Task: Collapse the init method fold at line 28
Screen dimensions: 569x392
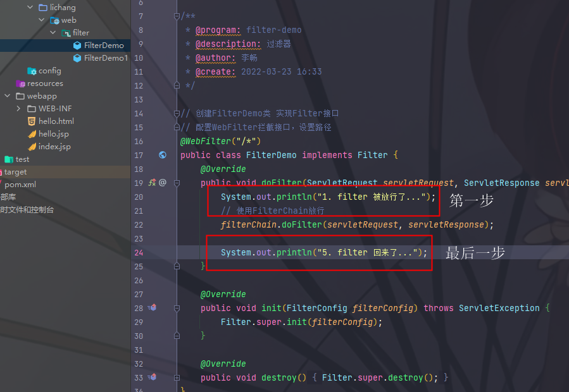Action: (177, 309)
